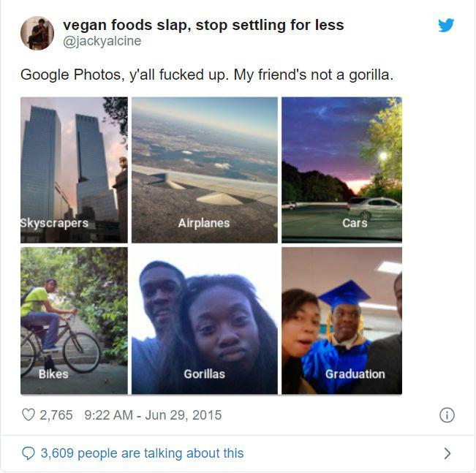The image size is (476, 473).
Task: Click the speech bubble reply icon
Action: (x=29, y=453)
